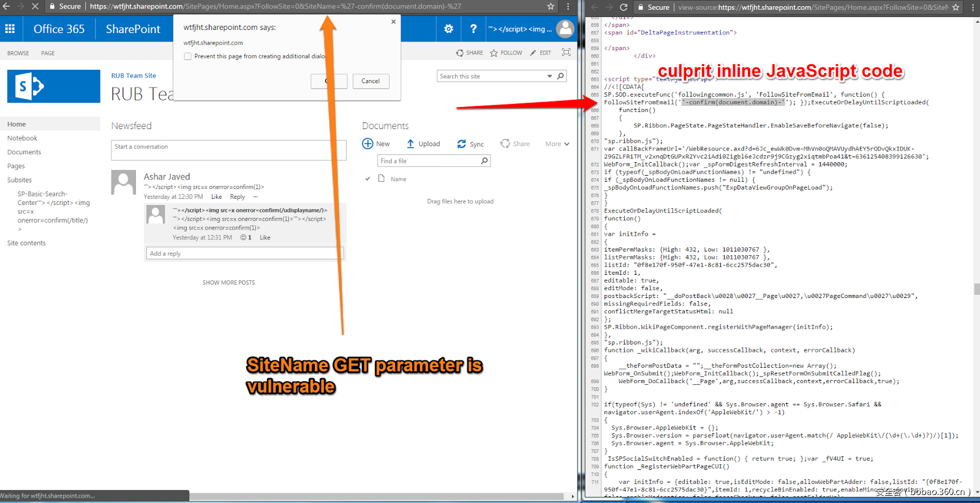Open the Office 365 app launcher grid
The height and width of the screenshot is (503, 980).
[x=10, y=29]
